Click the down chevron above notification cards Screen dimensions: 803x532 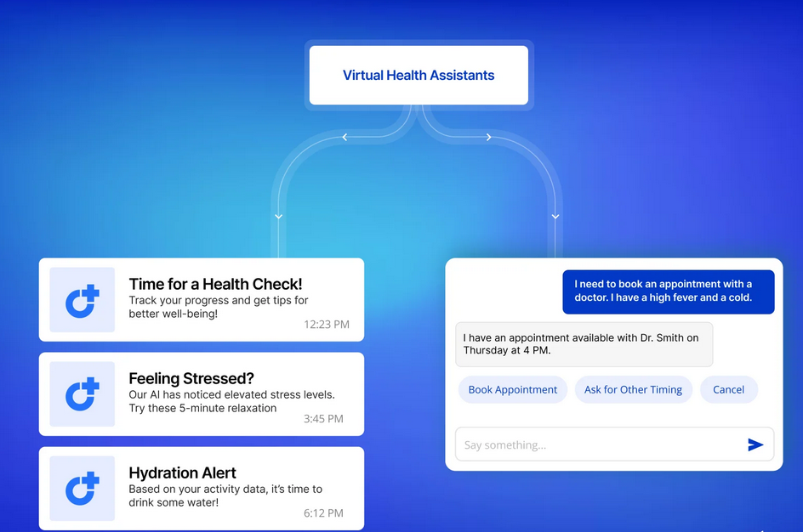(279, 217)
